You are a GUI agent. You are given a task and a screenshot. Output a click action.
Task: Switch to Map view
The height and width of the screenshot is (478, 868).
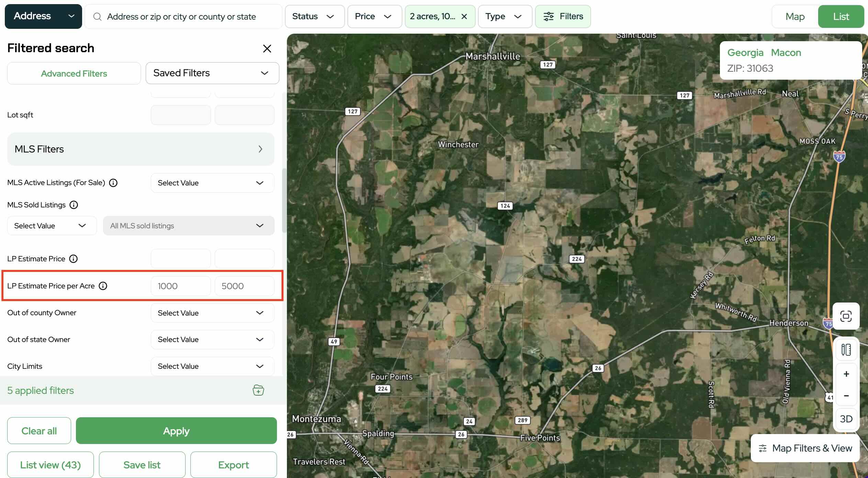click(795, 16)
